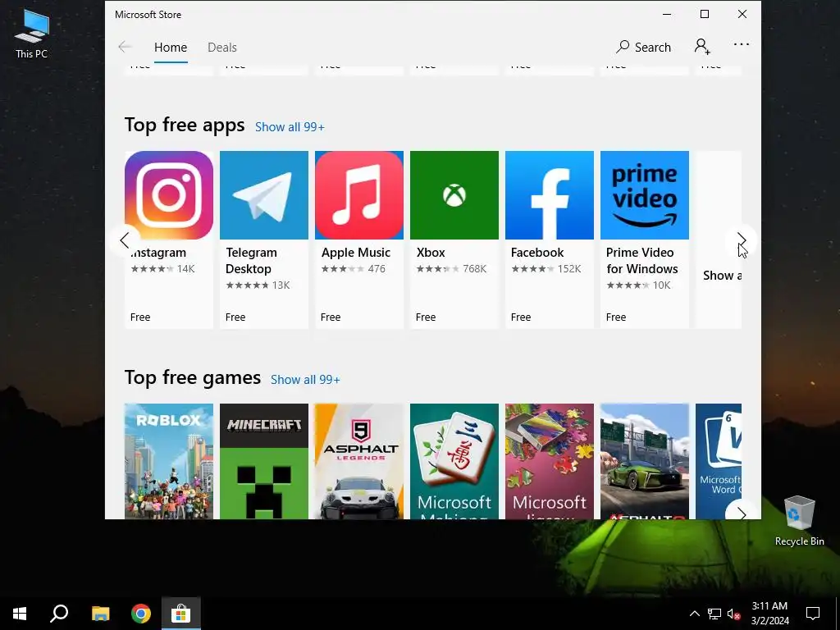Click the Free label under Xbox

click(x=426, y=317)
